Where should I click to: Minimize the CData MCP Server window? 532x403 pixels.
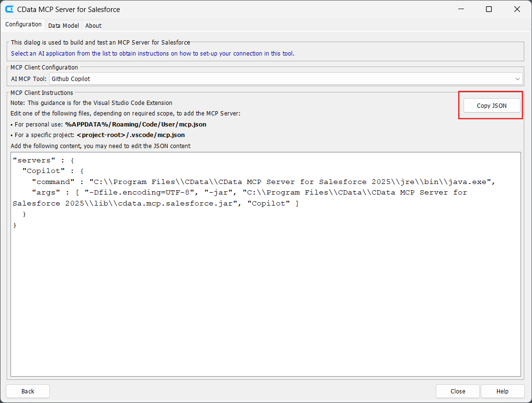[x=461, y=9]
